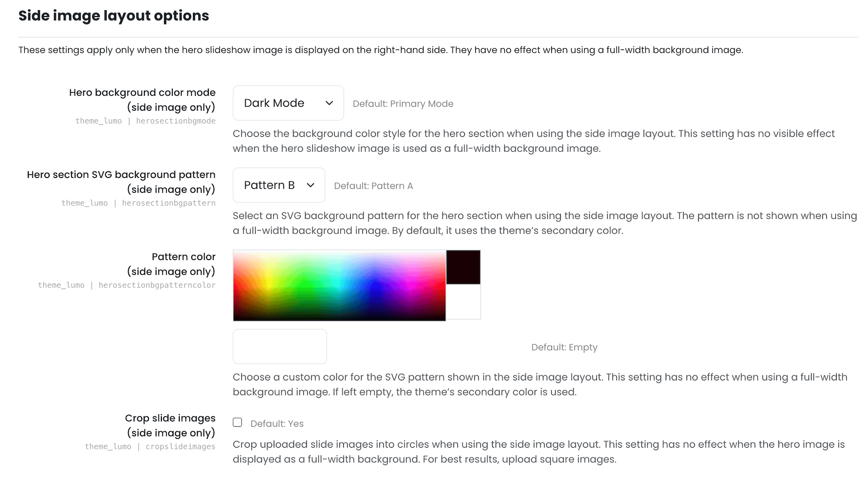The height and width of the screenshot is (481, 868).
Task: Enable the Crop slide images checkbox
Action: [x=237, y=422]
